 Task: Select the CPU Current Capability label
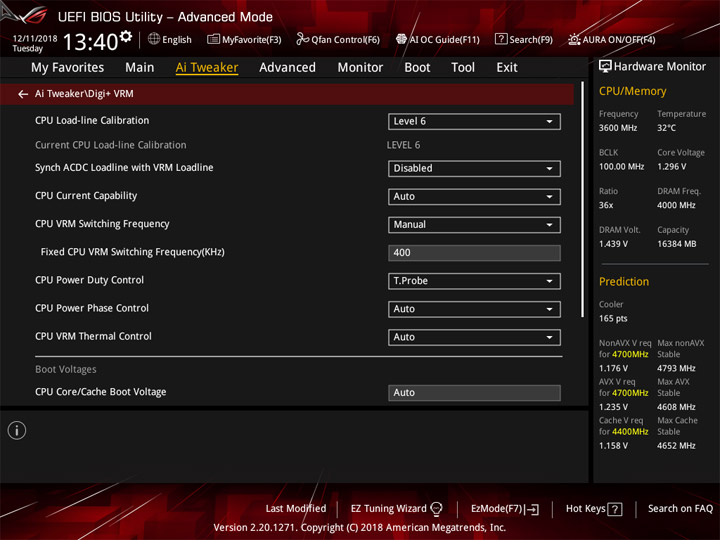(x=86, y=196)
